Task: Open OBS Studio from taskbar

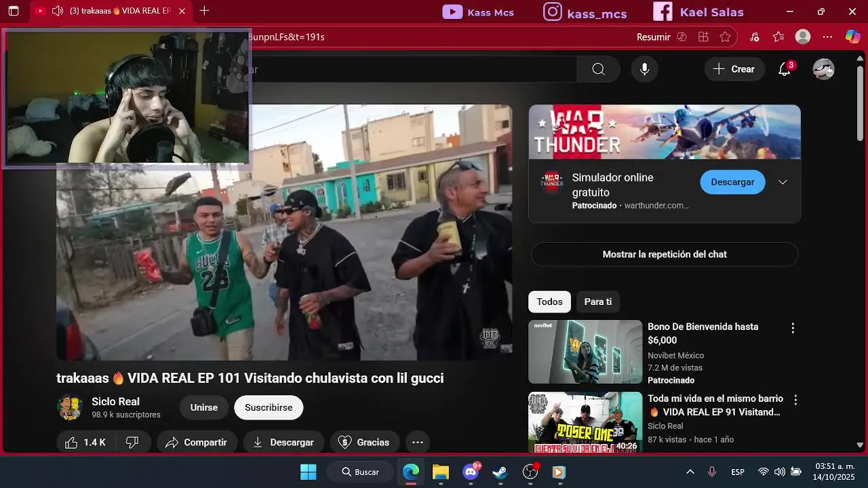Action: [530, 472]
